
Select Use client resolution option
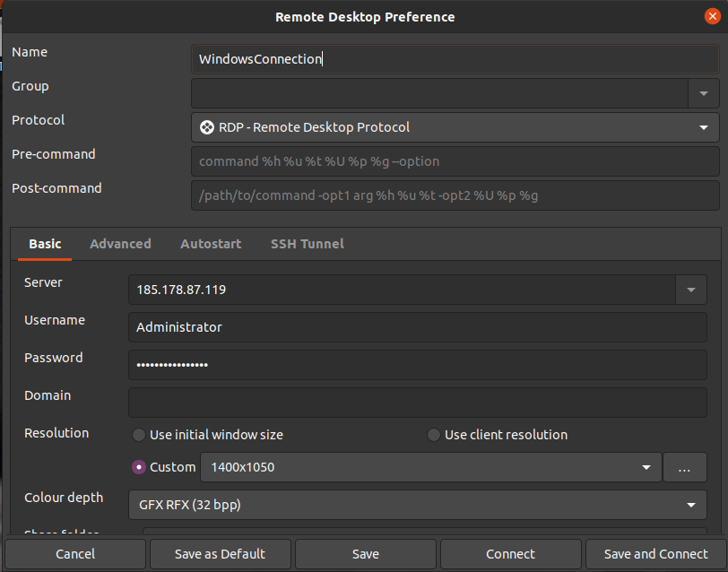click(x=434, y=435)
